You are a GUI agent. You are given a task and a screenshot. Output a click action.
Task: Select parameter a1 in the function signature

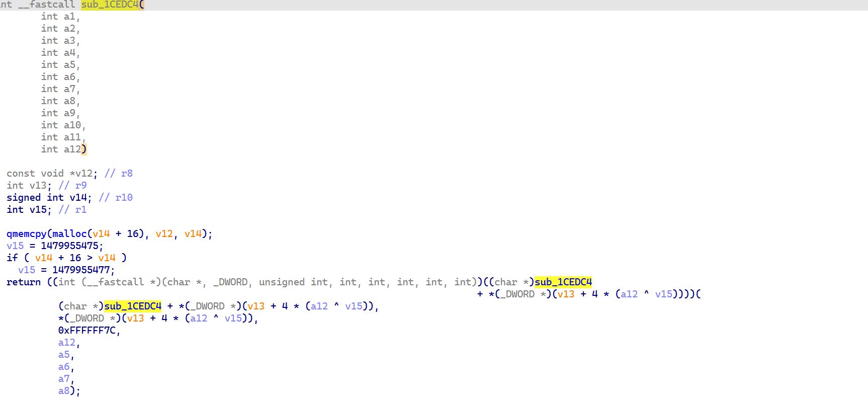pos(69,17)
